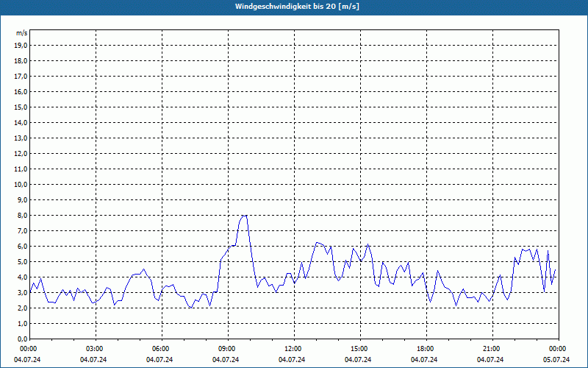The image size is (588, 368).
Task: Select the '09:00' time label
Action: (x=228, y=349)
